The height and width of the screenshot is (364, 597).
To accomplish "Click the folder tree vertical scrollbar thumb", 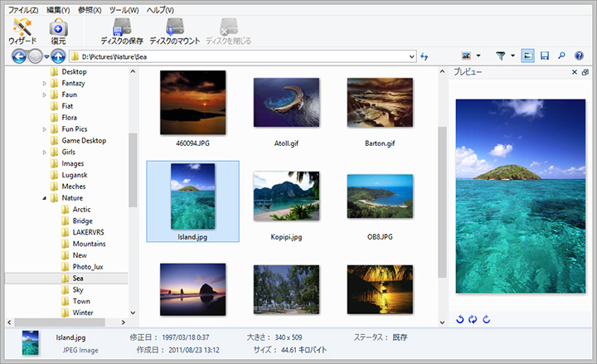I will tap(133, 170).
